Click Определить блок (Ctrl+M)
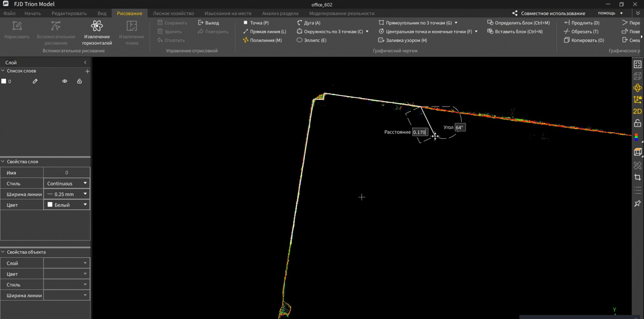 tap(519, 23)
